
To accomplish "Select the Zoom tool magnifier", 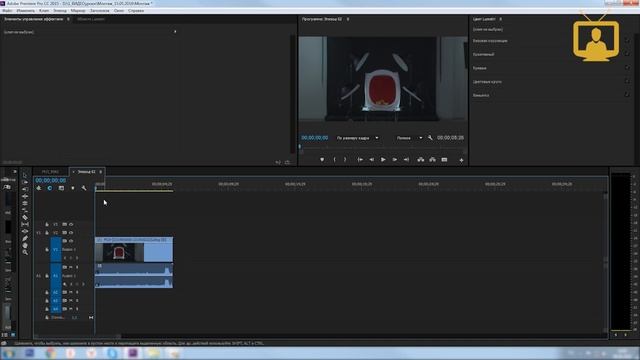I will 25,252.
